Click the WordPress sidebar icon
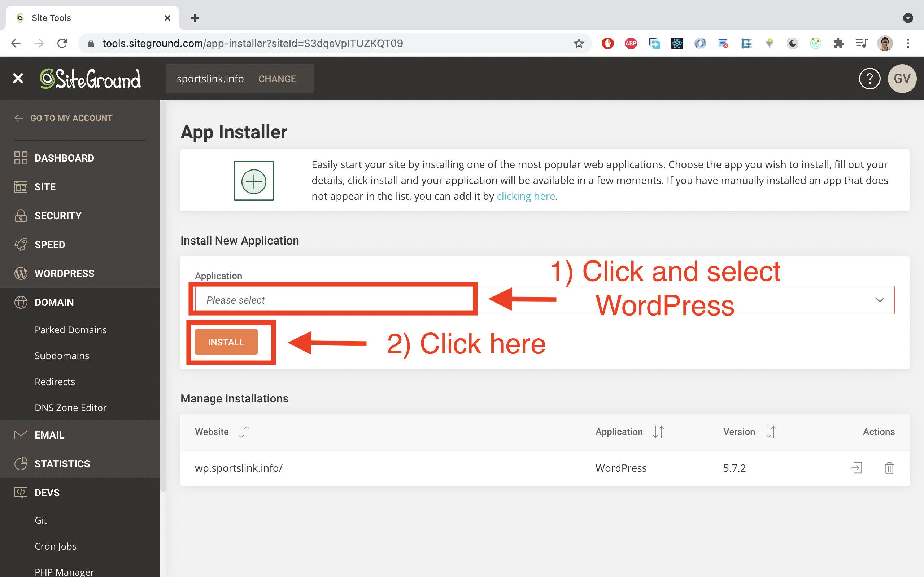This screenshot has width=924, height=577. (21, 273)
